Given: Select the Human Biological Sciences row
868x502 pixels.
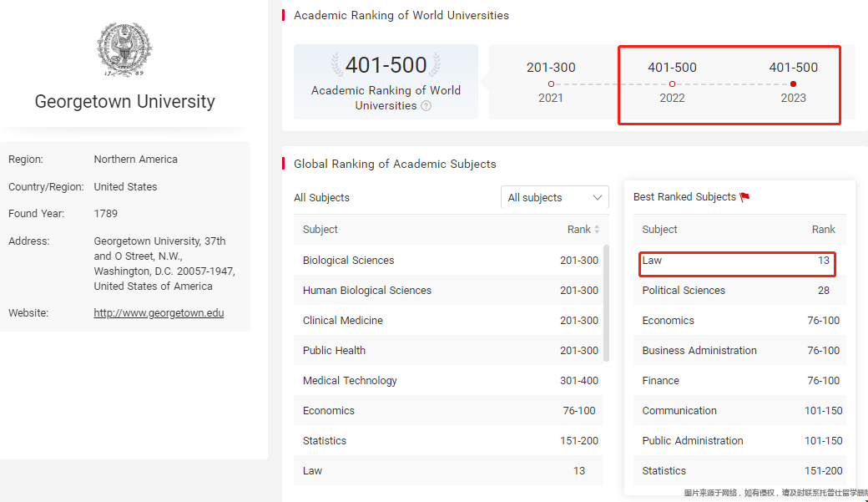Looking at the screenshot, I should [448, 291].
